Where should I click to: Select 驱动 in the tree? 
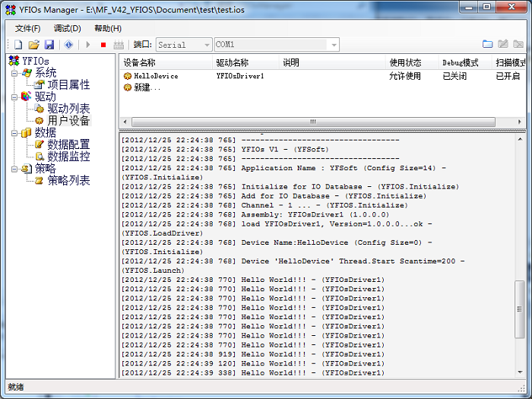(x=46, y=97)
